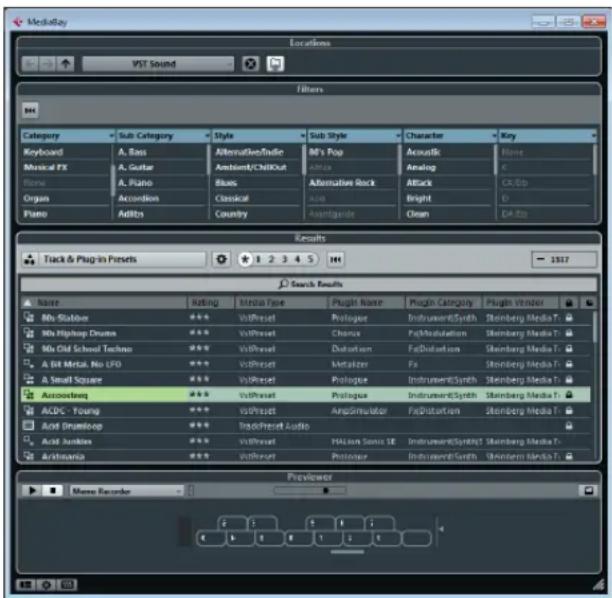This screenshot has height=598, width=612.
Task: Select 80's Pop sub style
Action: pos(326,152)
